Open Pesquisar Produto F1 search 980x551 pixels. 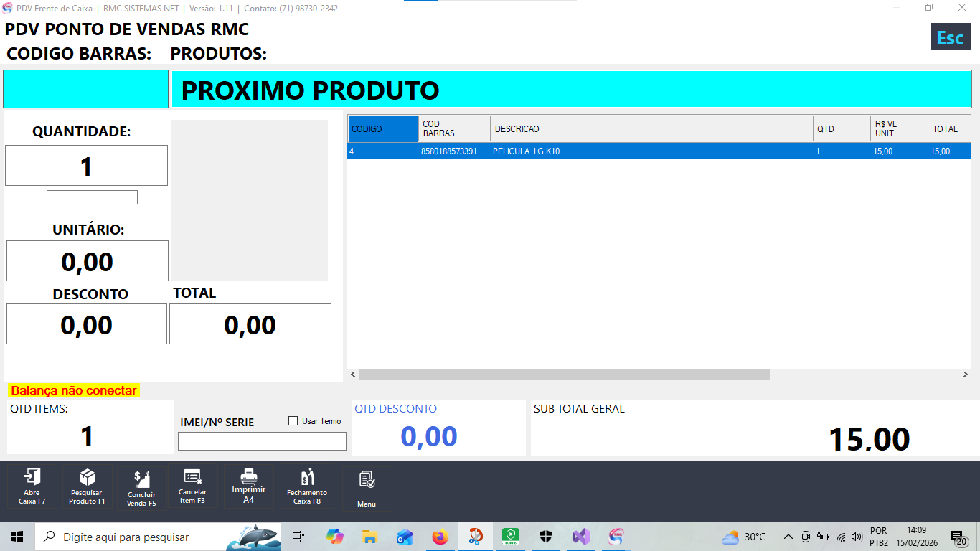click(87, 486)
